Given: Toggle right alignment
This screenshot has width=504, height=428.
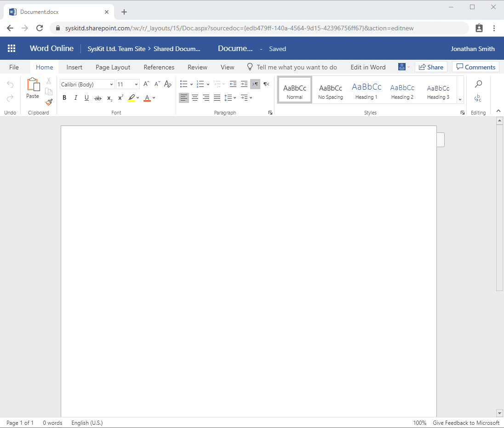Looking at the screenshot, I should [206, 97].
